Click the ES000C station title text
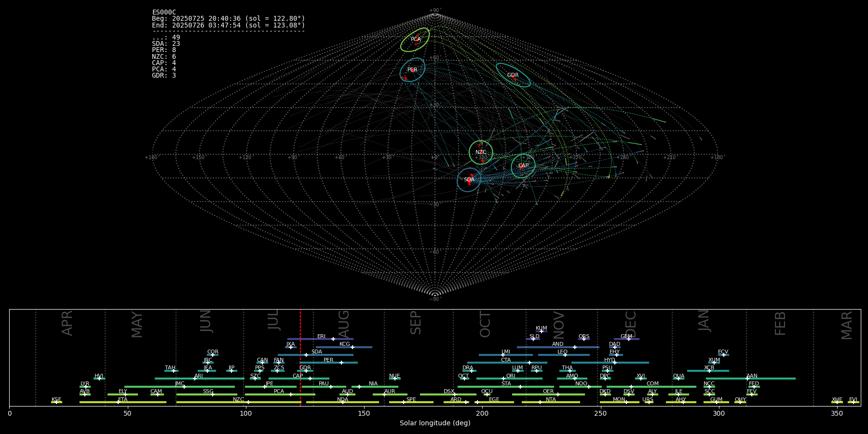Screen dimensions: 868x434 (x=164, y=13)
